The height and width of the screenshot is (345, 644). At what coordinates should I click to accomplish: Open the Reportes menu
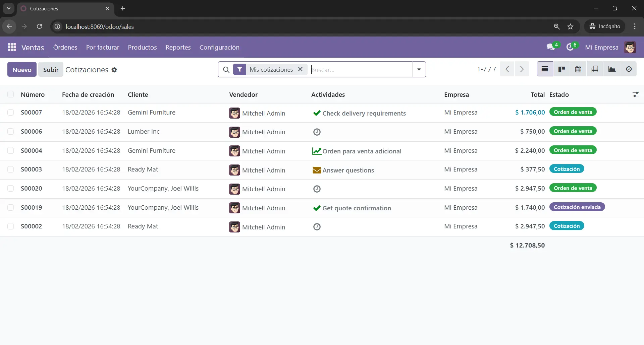(x=178, y=47)
